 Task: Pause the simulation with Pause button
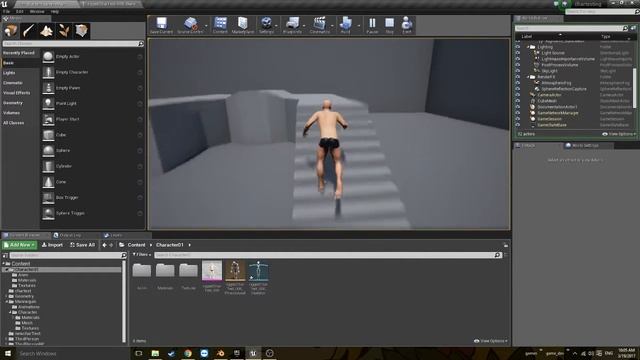(372, 25)
